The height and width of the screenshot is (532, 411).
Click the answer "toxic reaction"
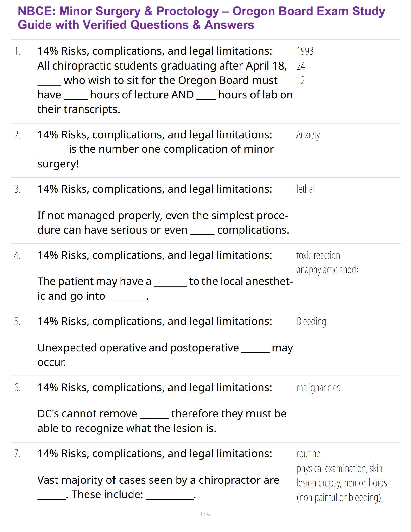318,256
